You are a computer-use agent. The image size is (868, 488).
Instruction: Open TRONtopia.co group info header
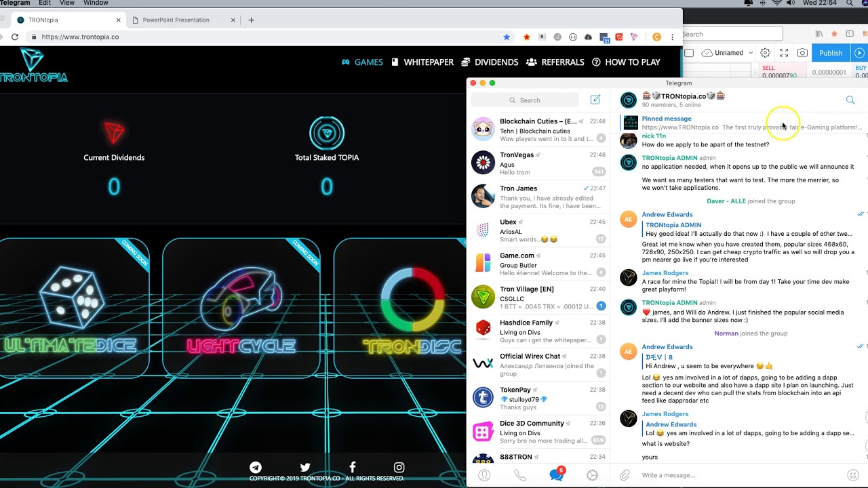(684, 100)
